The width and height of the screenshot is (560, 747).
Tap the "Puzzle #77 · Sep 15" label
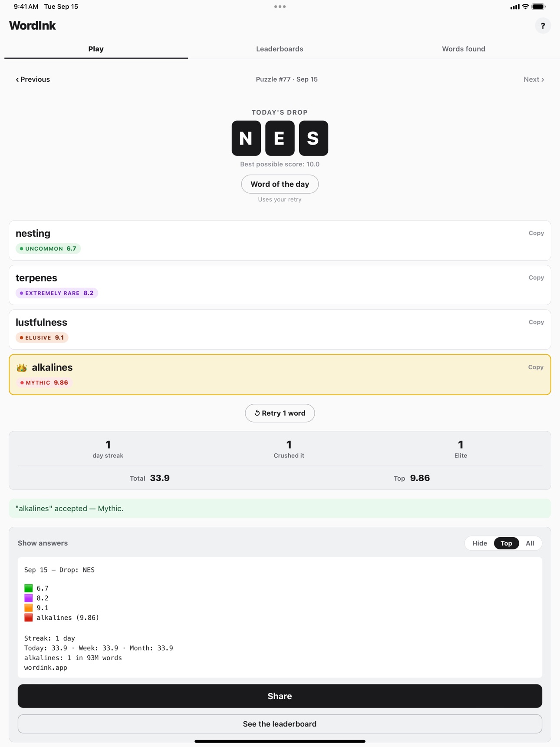[x=287, y=79]
